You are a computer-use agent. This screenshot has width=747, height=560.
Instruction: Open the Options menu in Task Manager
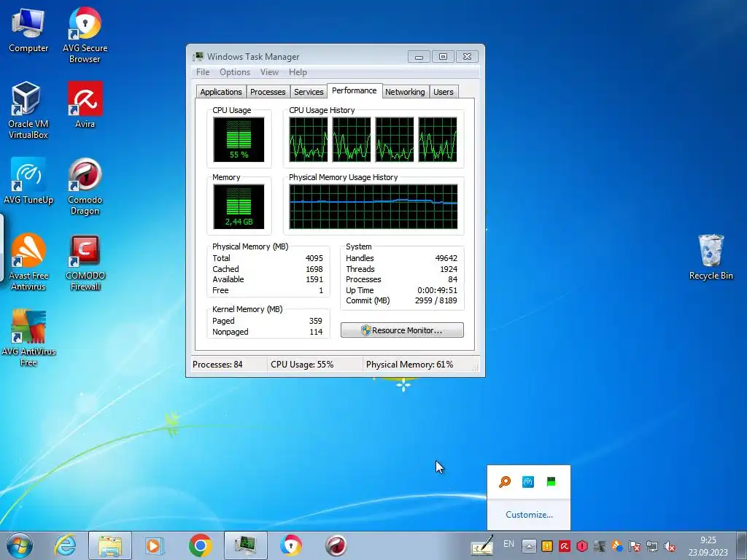click(x=235, y=72)
